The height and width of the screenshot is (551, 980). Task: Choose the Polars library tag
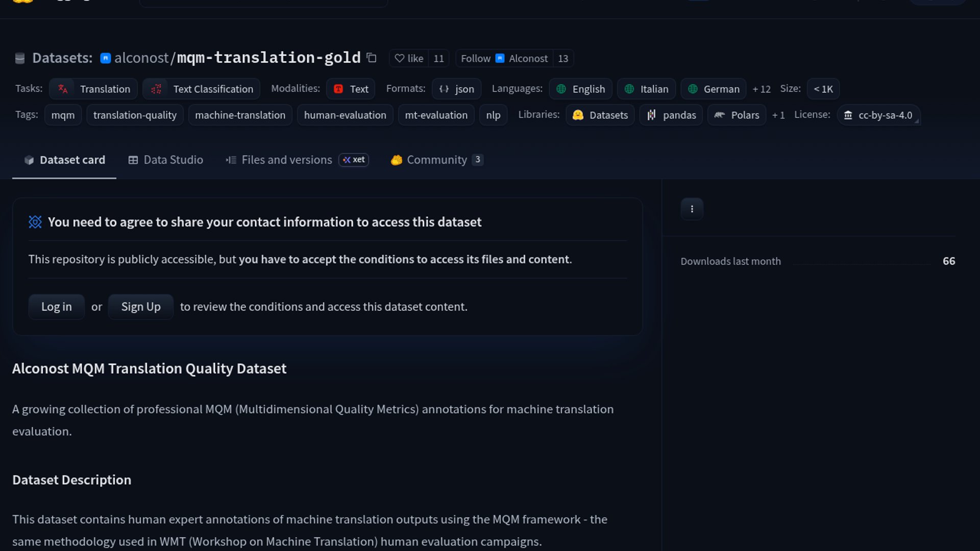coord(737,115)
